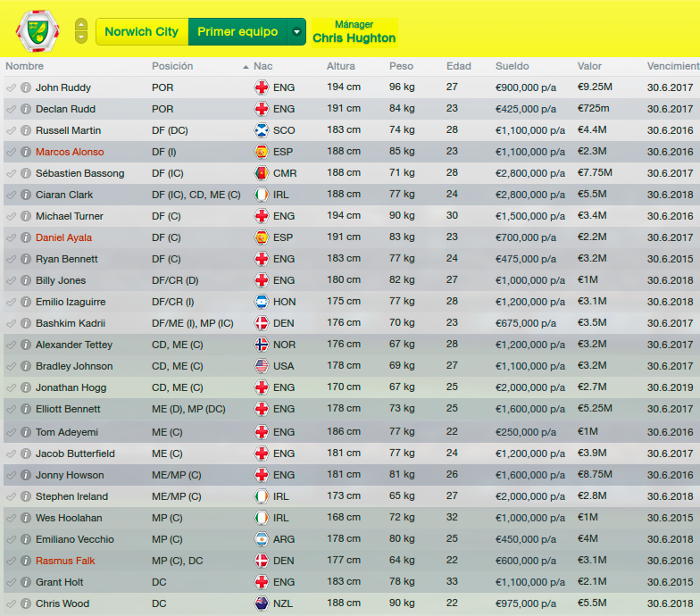Click 30.6.2019 expiry for Jonathan Hogg
This screenshot has height=616, width=700.
click(670, 387)
